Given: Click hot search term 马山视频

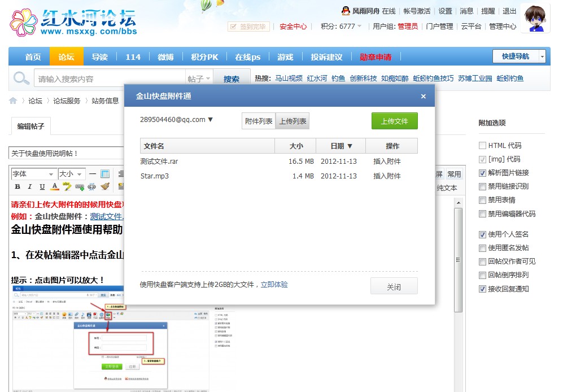Looking at the screenshot, I should click(x=289, y=79).
